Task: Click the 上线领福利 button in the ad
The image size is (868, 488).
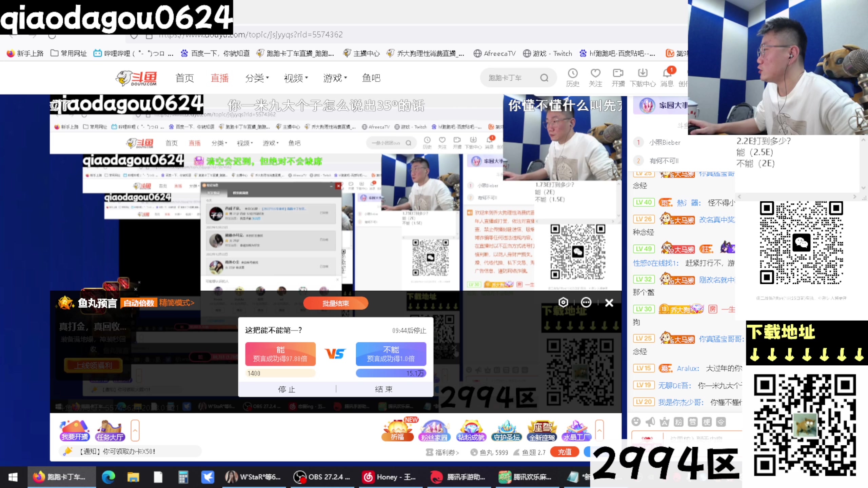Action: (94, 366)
